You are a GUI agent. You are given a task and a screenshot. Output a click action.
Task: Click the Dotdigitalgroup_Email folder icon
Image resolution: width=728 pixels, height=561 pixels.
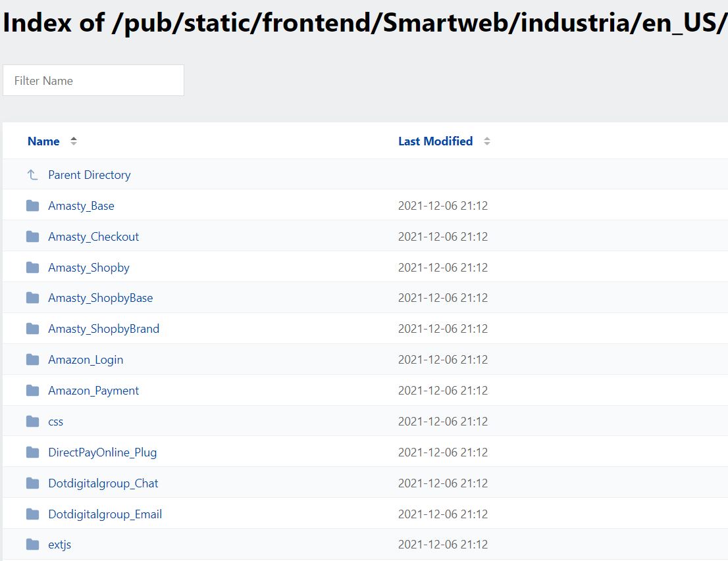[32, 514]
